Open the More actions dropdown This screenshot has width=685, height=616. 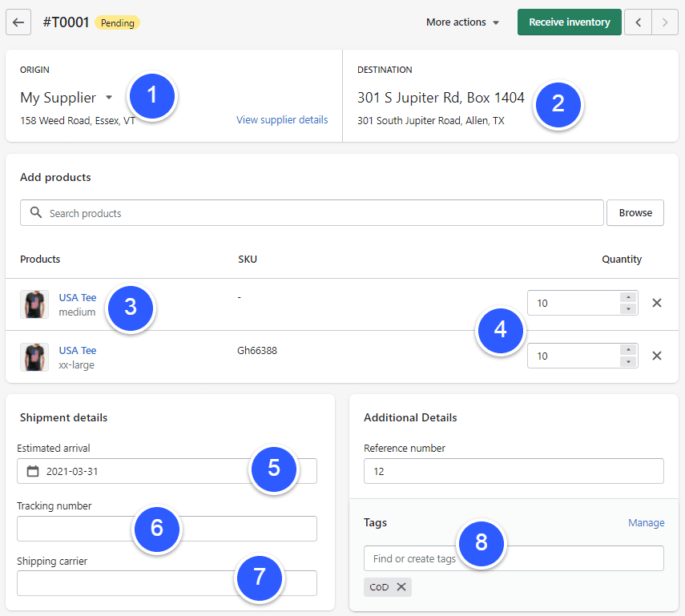pos(462,22)
